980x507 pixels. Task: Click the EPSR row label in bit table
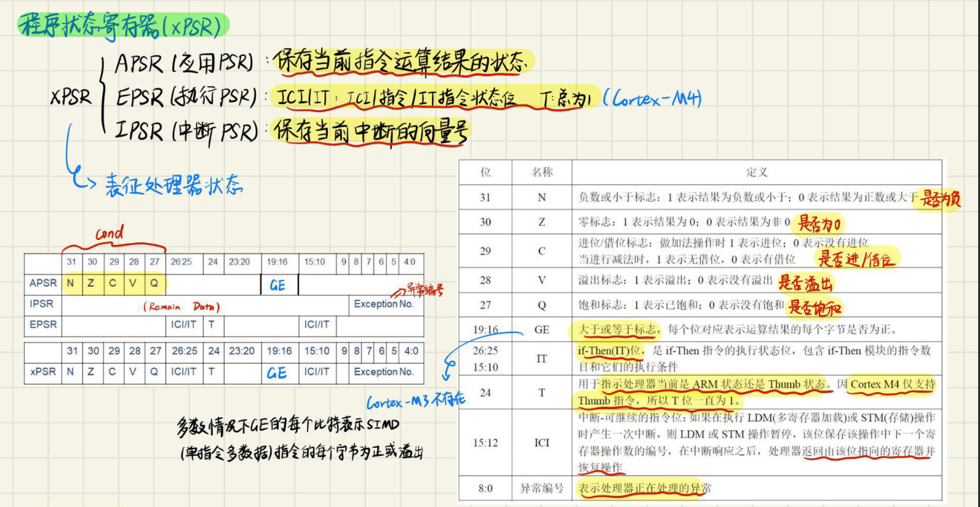(x=43, y=324)
